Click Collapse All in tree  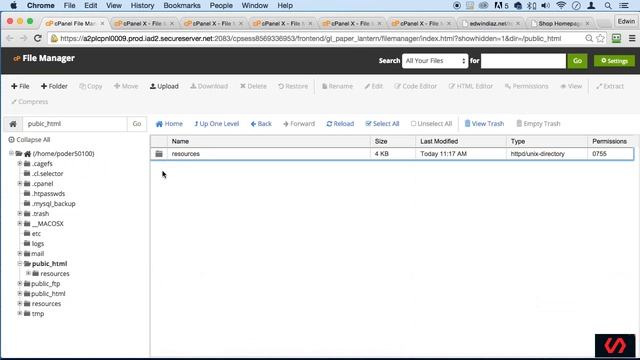click(x=29, y=140)
